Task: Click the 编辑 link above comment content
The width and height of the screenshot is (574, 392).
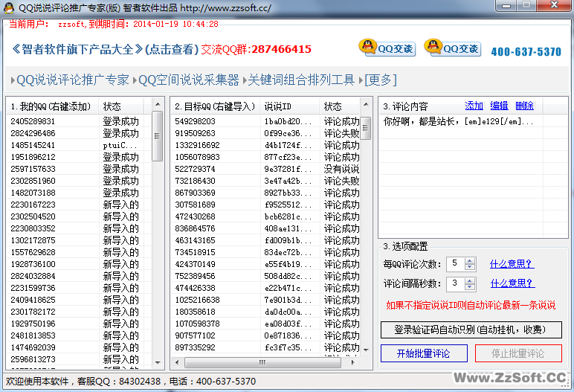Action: [499, 106]
